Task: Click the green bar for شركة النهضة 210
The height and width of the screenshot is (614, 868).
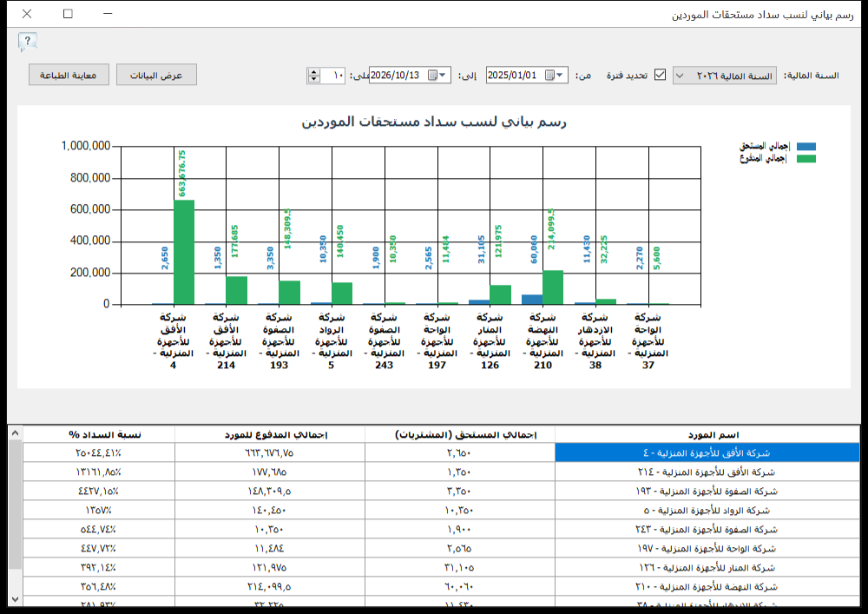Action: click(553, 287)
